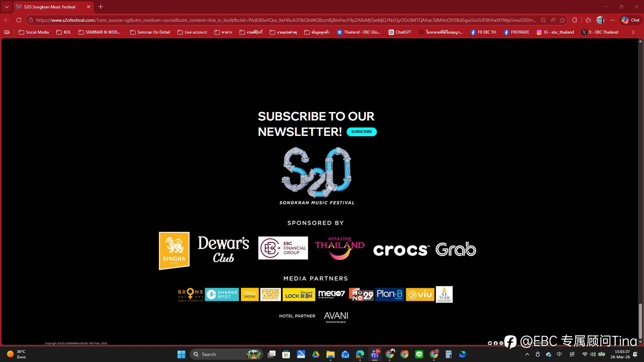Click the TCEB media partner logo

[444, 295]
